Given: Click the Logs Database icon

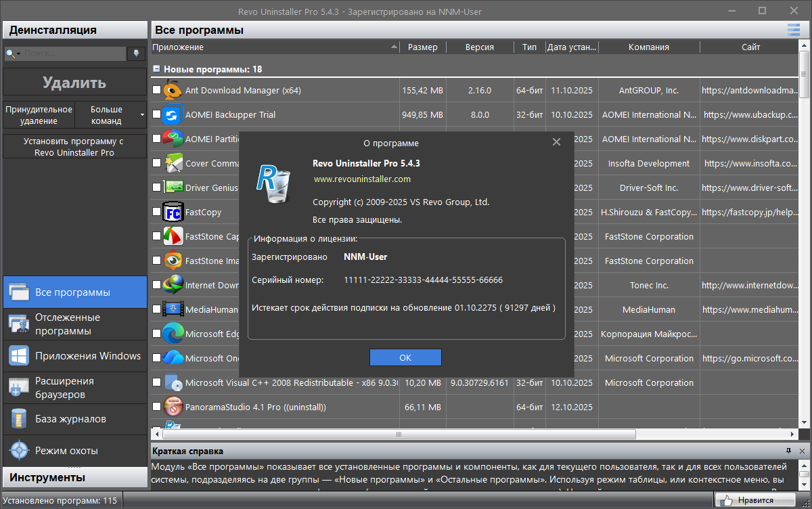Looking at the screenshot, I should [18, 419].
